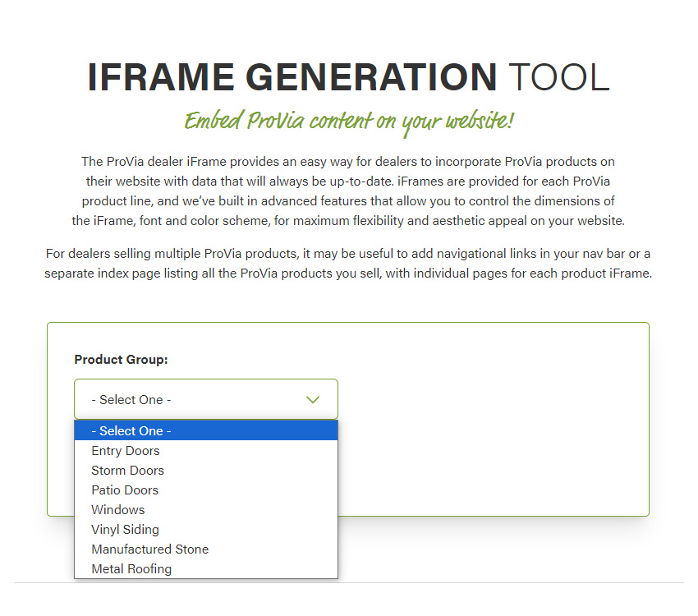Click the paragraph starting 'The ProVia dealer iFrame'
698x616 pixels.
(x=348, y=191)
